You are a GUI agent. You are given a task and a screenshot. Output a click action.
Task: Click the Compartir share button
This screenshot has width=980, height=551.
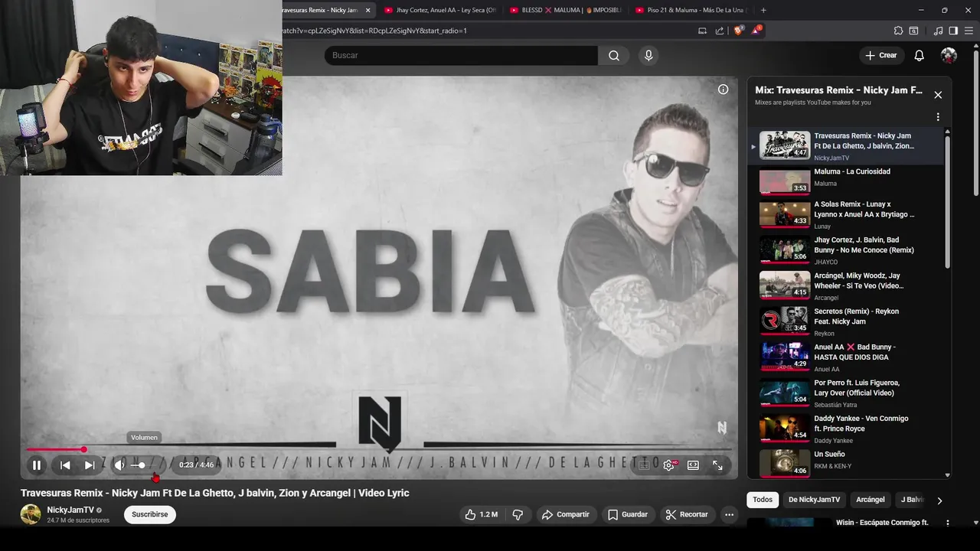click(x=565, y=514)
